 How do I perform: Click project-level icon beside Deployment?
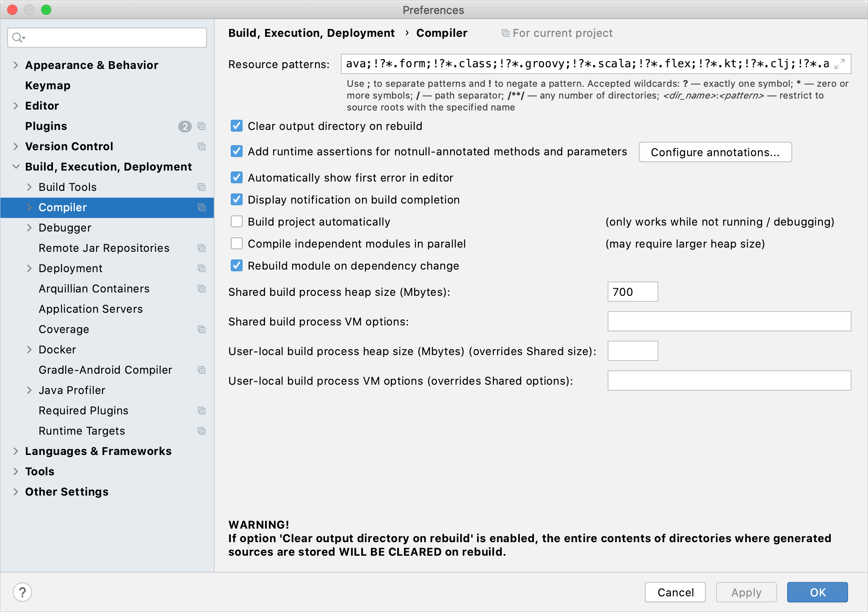pos(202,268)
